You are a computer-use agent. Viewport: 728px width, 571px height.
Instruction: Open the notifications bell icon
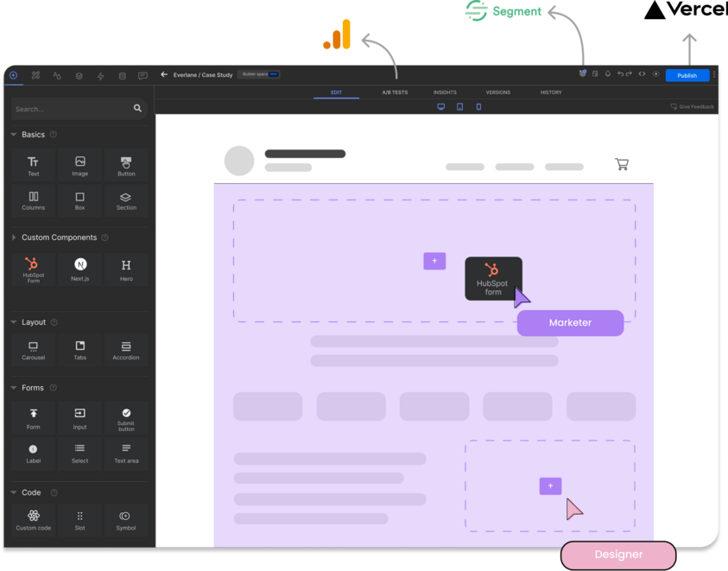click(x=607, y=74)
